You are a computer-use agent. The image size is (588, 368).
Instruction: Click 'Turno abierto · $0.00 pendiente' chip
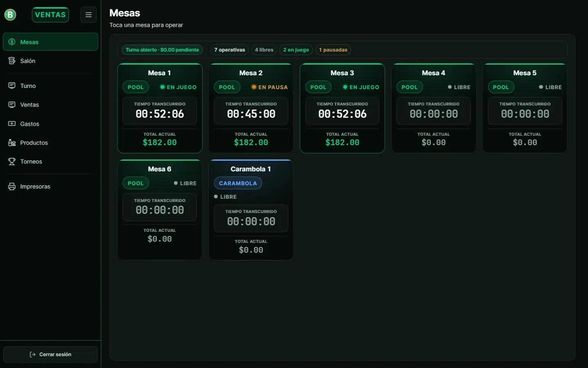click(x=162, y=50)
